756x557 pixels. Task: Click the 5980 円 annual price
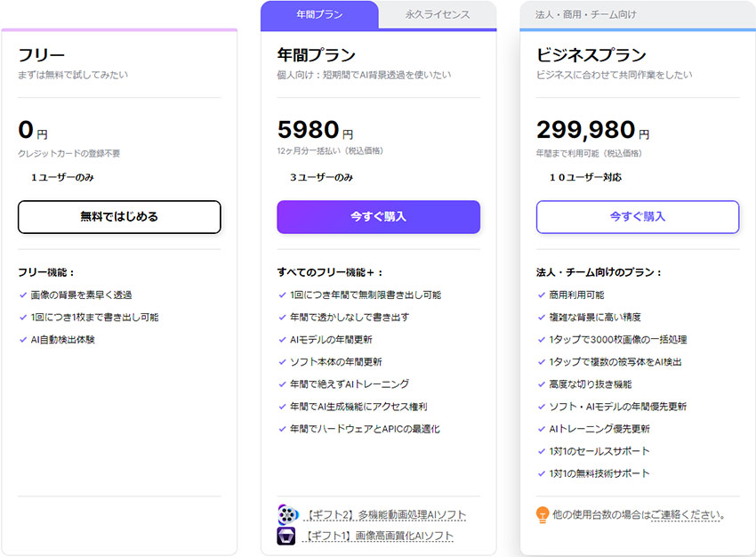[x=315, y=131]
